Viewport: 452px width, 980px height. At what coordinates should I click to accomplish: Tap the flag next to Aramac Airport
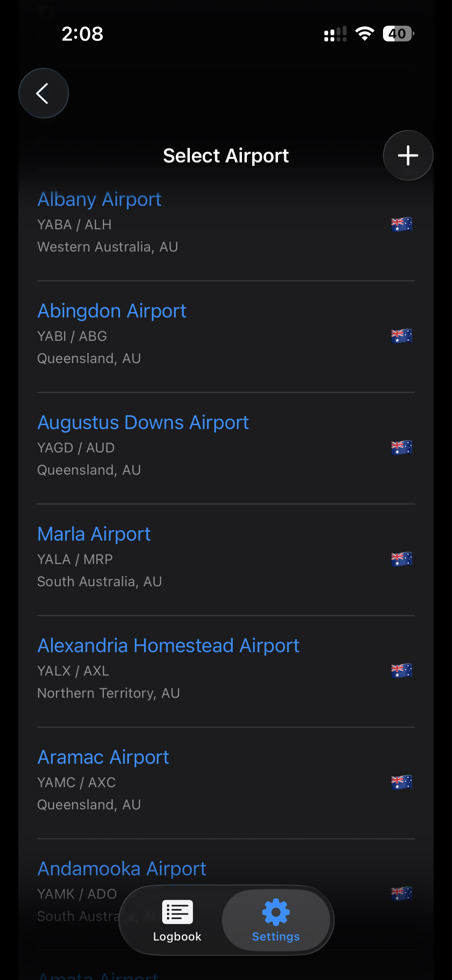401,782
